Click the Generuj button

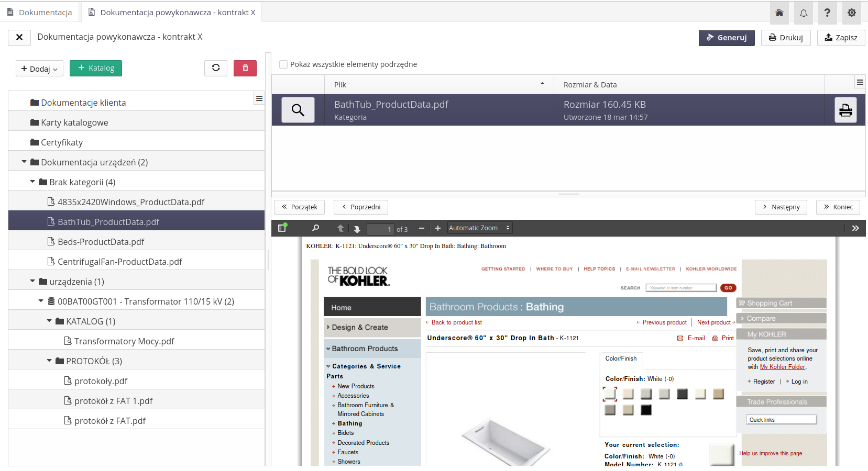pos(726,38)
